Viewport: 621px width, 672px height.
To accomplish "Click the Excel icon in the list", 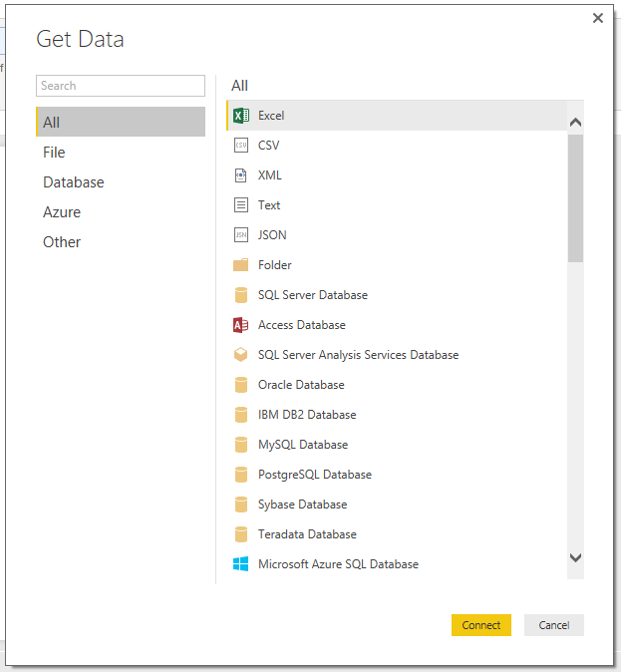I will click(x=240, y=116).
